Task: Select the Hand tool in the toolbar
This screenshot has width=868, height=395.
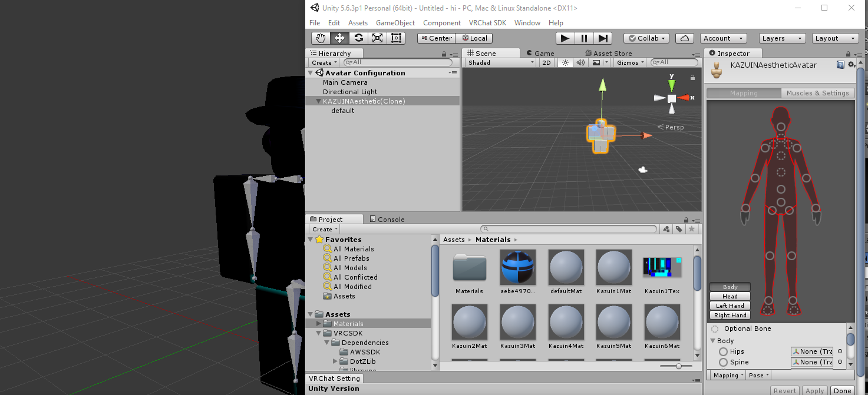Action: coord(321,38)
